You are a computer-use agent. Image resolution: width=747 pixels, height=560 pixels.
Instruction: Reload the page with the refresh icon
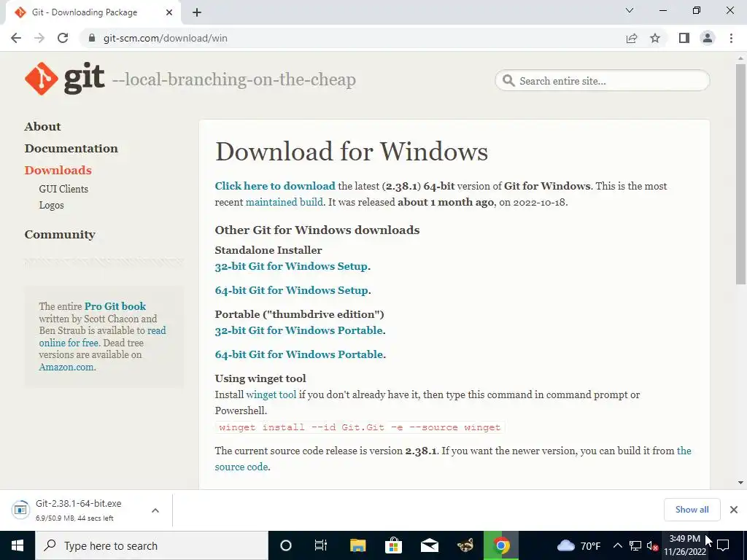pyautogui.click(x=63, y=38)
